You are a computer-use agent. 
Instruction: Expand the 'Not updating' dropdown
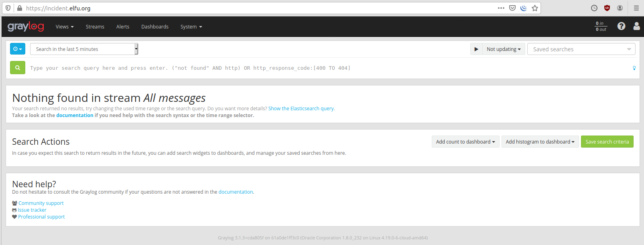504,49
